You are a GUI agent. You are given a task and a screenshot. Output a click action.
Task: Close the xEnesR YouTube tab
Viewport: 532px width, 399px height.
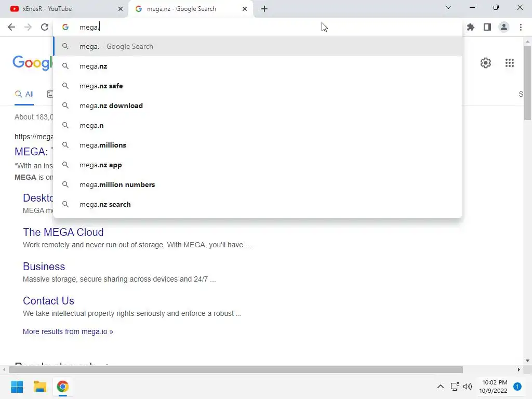[x=121, y=9]
